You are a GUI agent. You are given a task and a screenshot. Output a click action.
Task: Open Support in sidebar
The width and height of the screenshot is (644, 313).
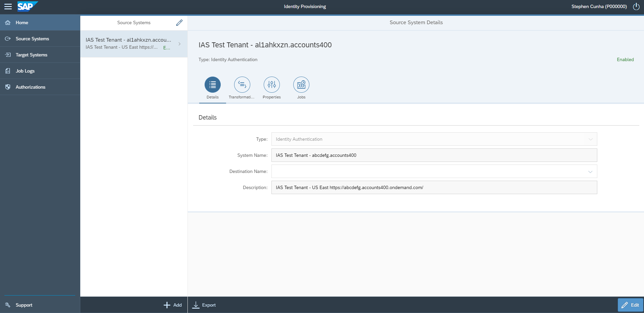40,305
